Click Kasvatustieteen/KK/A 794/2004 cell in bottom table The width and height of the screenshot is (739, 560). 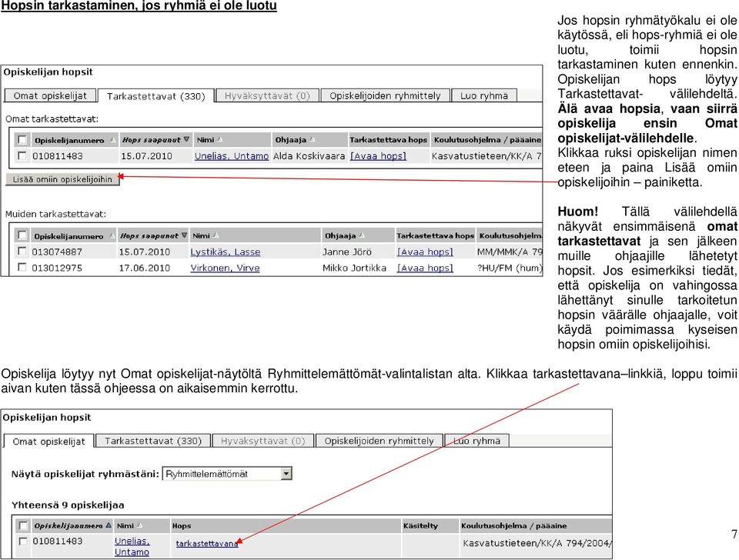click(x=537, y=543)
